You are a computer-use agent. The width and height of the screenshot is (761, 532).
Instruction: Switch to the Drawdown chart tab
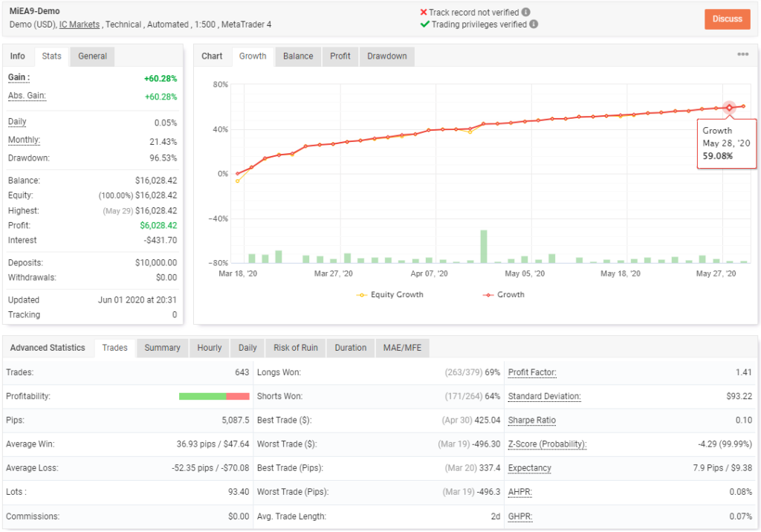point(386,56)
